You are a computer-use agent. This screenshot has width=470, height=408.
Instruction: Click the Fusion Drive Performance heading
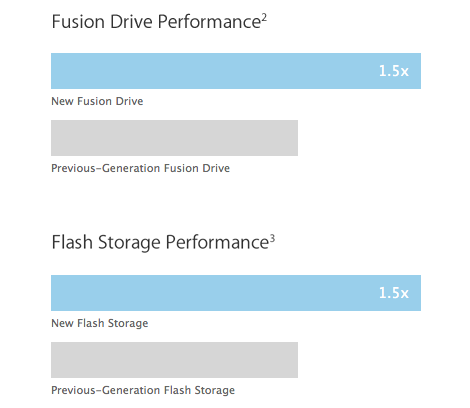pos(159,22)
